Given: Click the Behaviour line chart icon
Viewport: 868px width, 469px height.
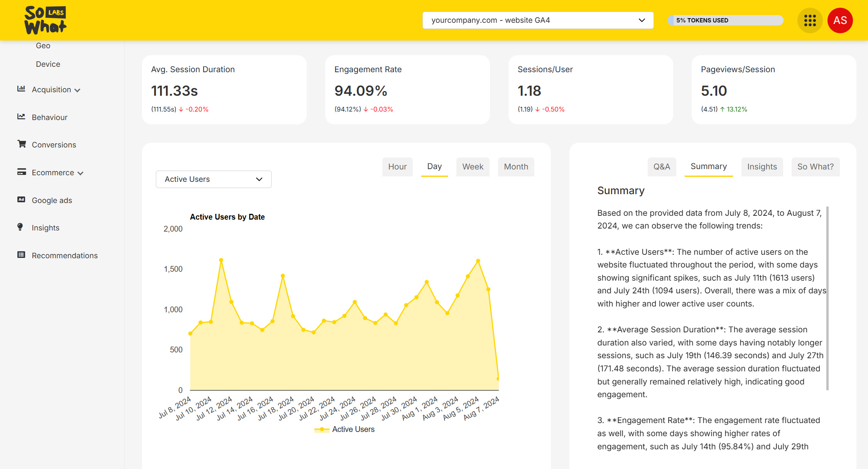Looking at the screenshot, I should [x=21, y=117].
